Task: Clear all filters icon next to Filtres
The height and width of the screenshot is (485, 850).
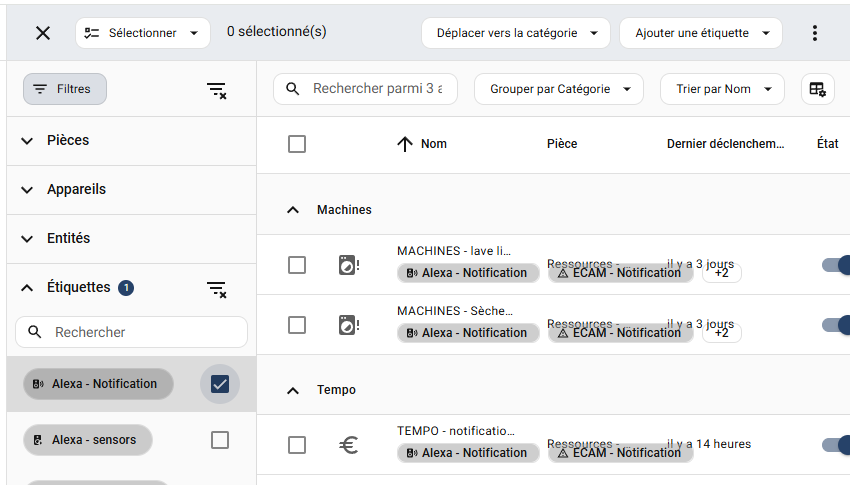Action: click(217, 90)
